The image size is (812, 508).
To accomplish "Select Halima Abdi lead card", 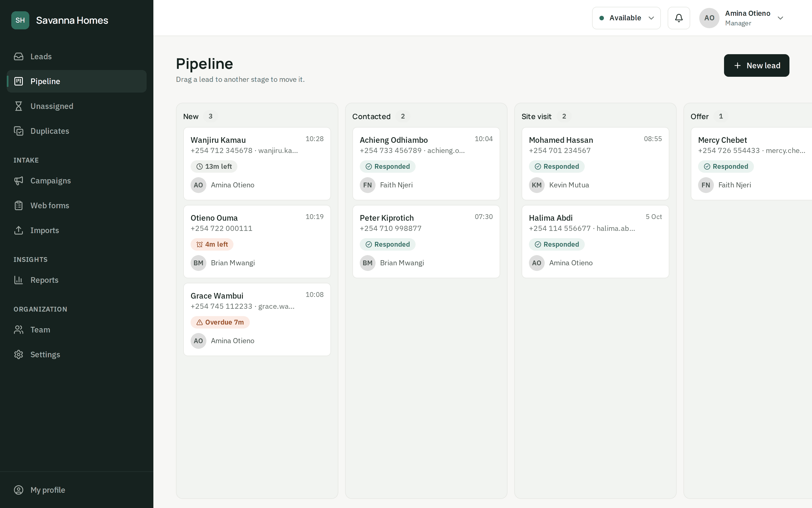I will point(595,242).
